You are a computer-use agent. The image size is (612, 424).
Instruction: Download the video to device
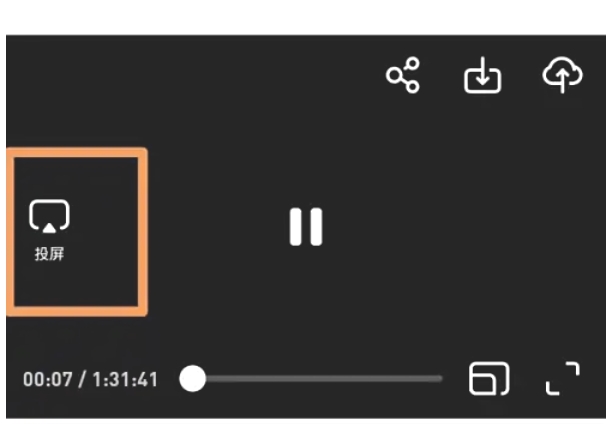[483, 75]
